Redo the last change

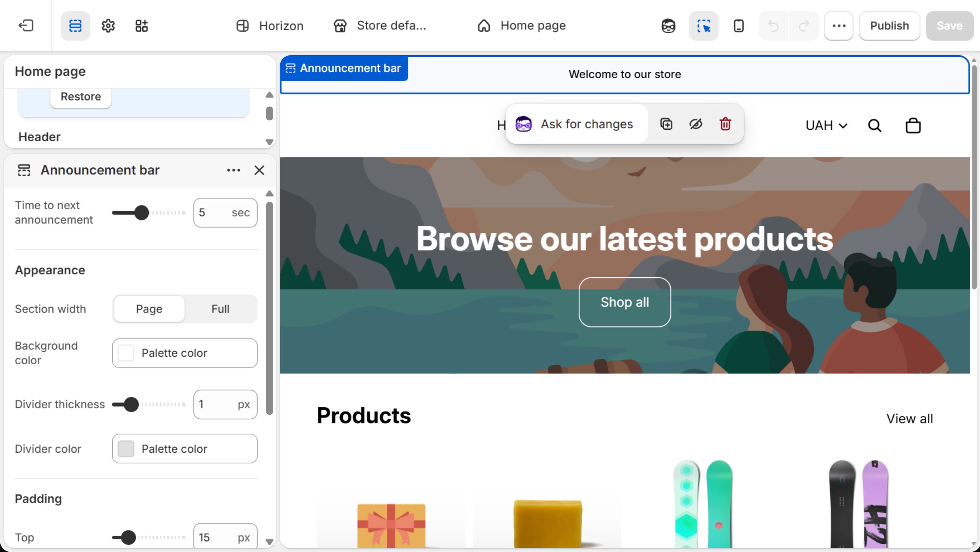pyautogui.click(x=804, y=25)
